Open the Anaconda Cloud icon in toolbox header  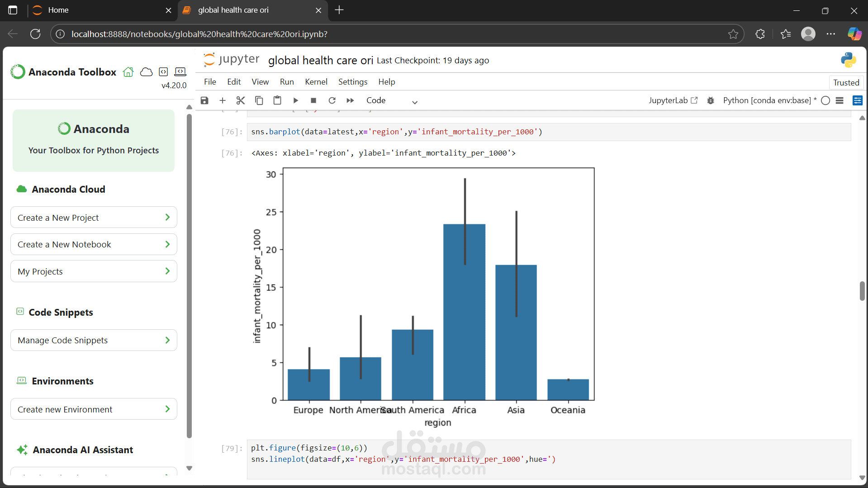point(146,72)
